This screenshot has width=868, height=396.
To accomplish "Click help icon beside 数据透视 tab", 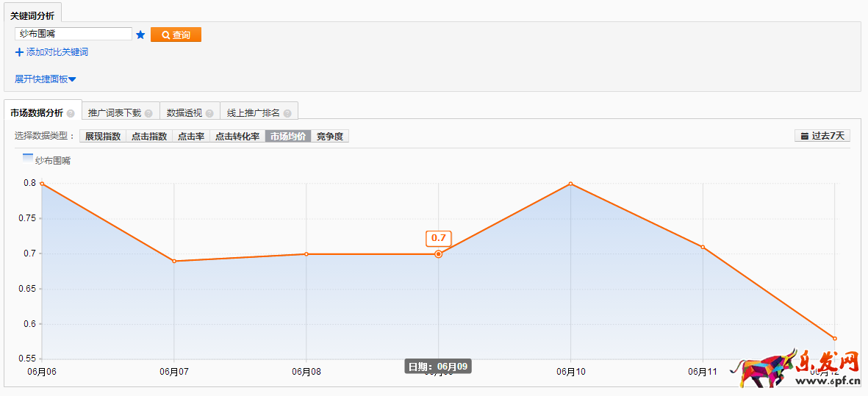I will coord(209,113).
